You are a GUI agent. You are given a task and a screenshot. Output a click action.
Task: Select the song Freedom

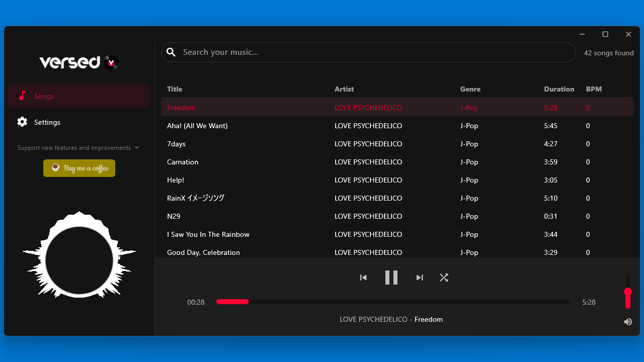[x=397, y=108]
